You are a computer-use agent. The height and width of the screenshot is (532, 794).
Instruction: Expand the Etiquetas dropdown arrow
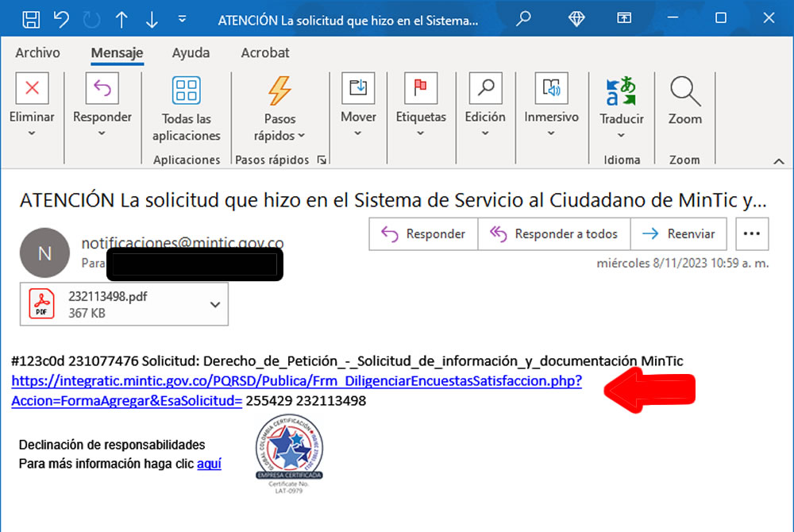[x=420, y=133]
